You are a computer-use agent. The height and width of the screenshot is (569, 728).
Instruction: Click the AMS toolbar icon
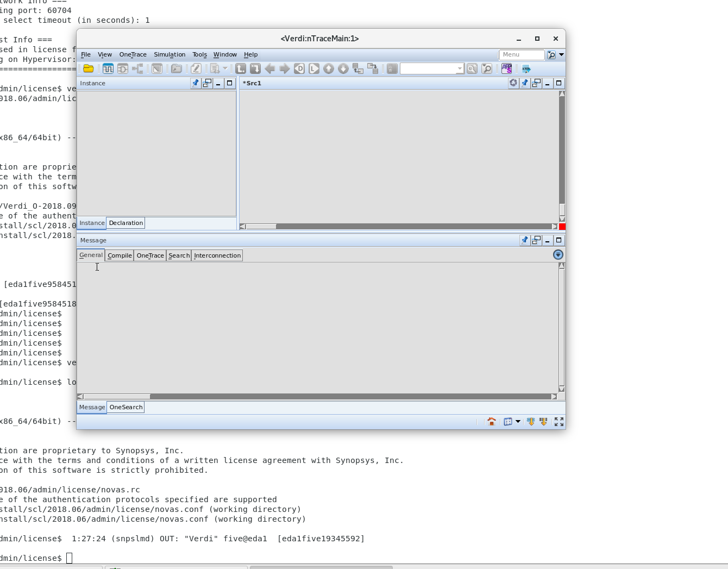526,69
